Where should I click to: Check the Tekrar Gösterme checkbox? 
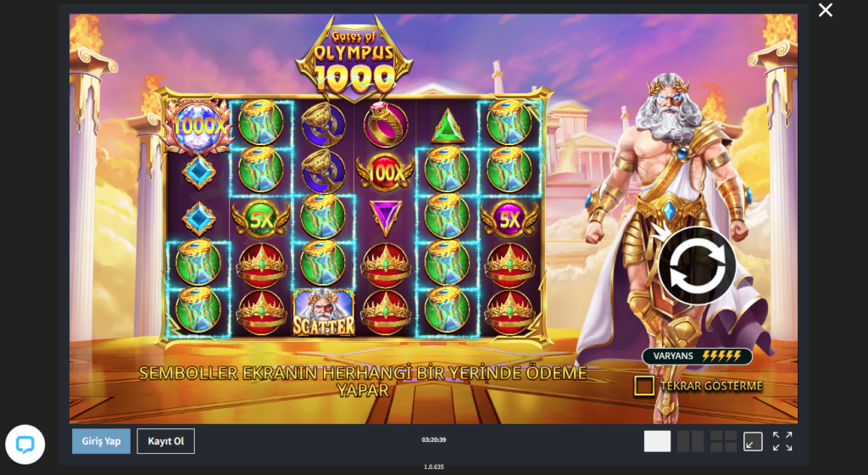pos(644,386)
